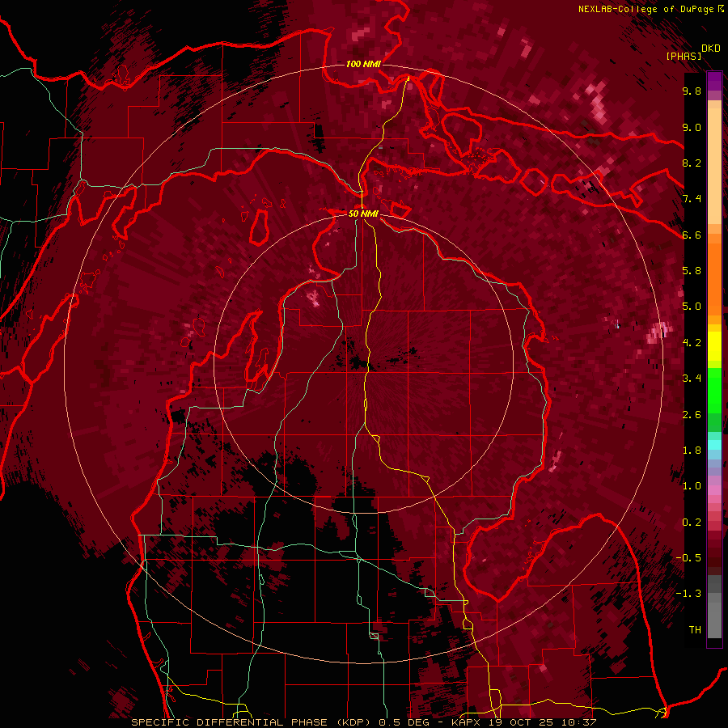Select the 5.0 value on the legend
Viewport: 728px width, 728px height.
click(692, 307)
